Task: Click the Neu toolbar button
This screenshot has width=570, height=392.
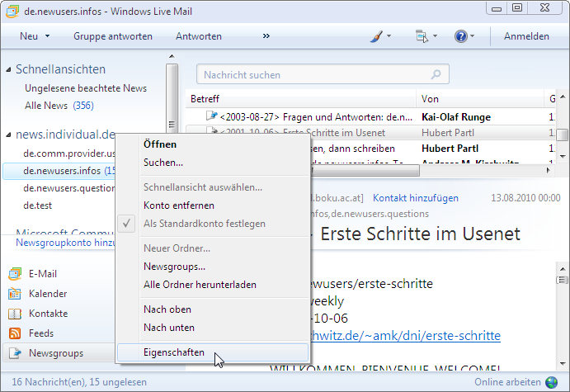Action: click(x=29, y=36)
